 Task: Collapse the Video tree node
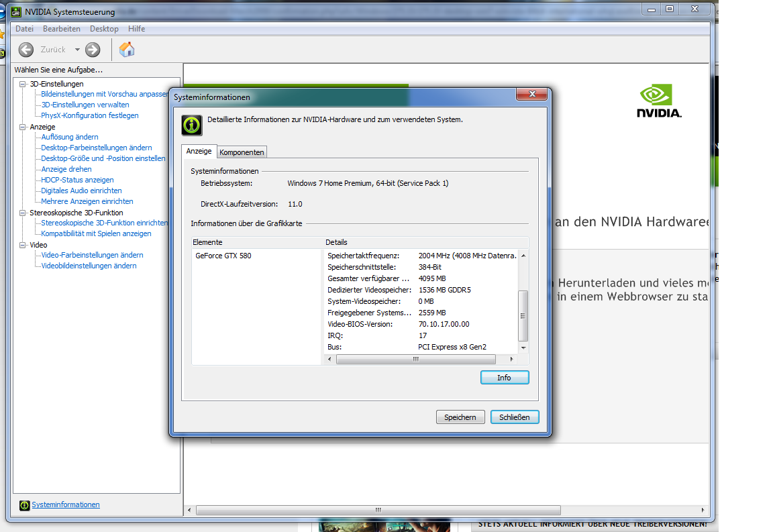[x=22, y=245]
